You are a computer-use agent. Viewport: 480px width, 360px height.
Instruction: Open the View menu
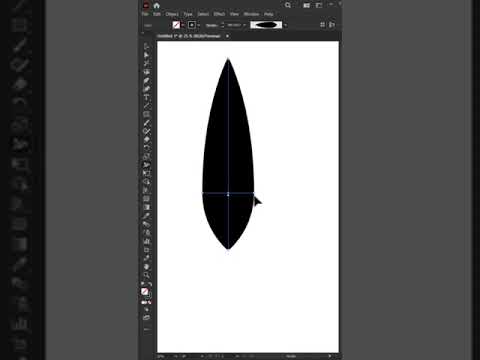tap(234, 14)
